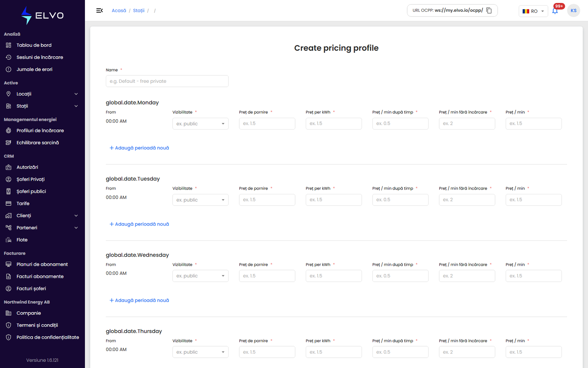
Task: Click the Jurnale de erori alert icon
Action: (x=8, y=70)
